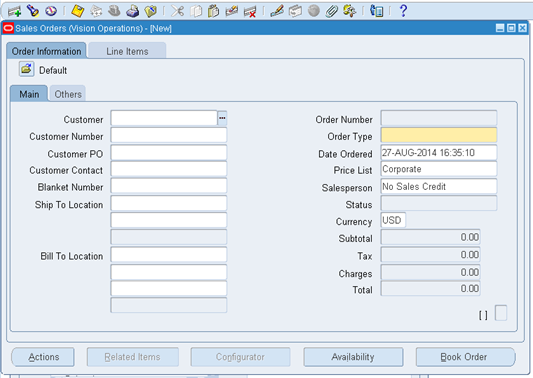Click the New record toolbar icon
The width and height of the screenshot is (533, 378).
(15, 11)
